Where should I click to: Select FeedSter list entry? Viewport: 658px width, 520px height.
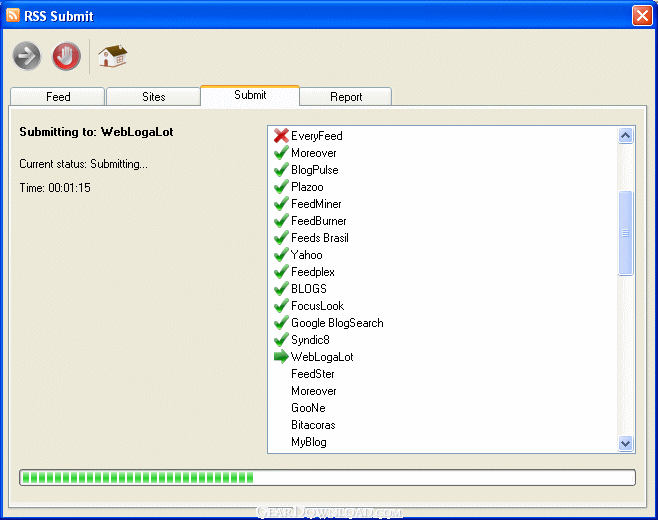313,374
